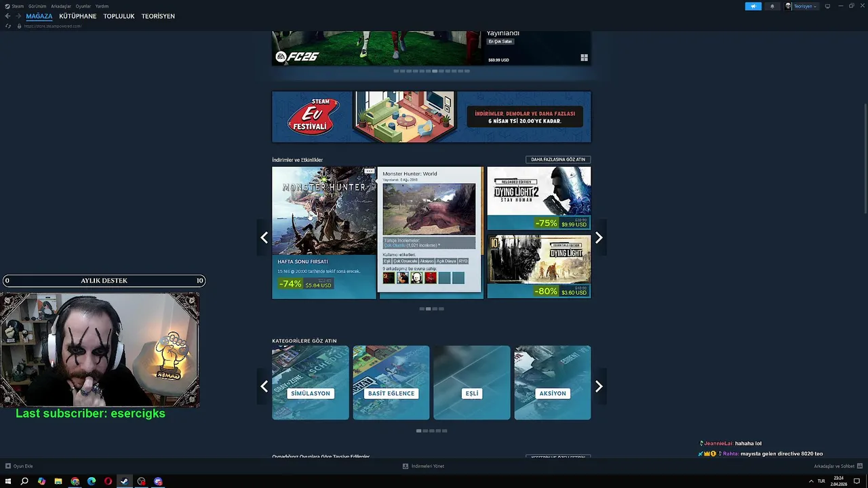The image size is (868, 488).
Task: Open Opera browser from the taskbar
Action: pyautogui.click(x=108, y=481)
